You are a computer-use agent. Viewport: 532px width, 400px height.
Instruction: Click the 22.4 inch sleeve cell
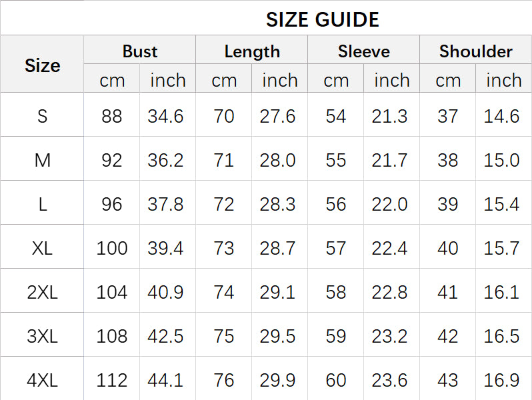pos(390,248)
